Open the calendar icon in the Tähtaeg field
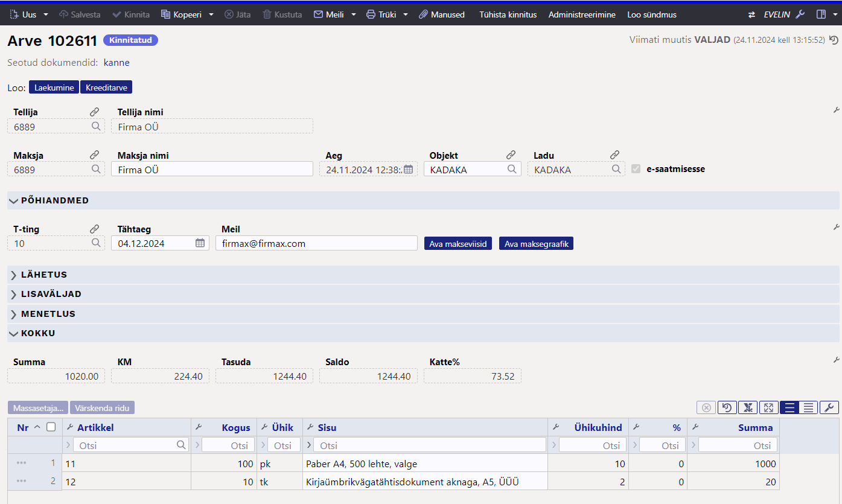 (200, 243)
